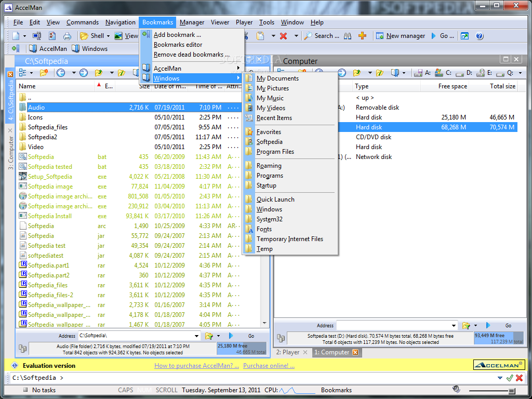This screenshot has width=532, height=399.
Task: Select Favorites in Windows submenu
Action: (x=290, y=132)
